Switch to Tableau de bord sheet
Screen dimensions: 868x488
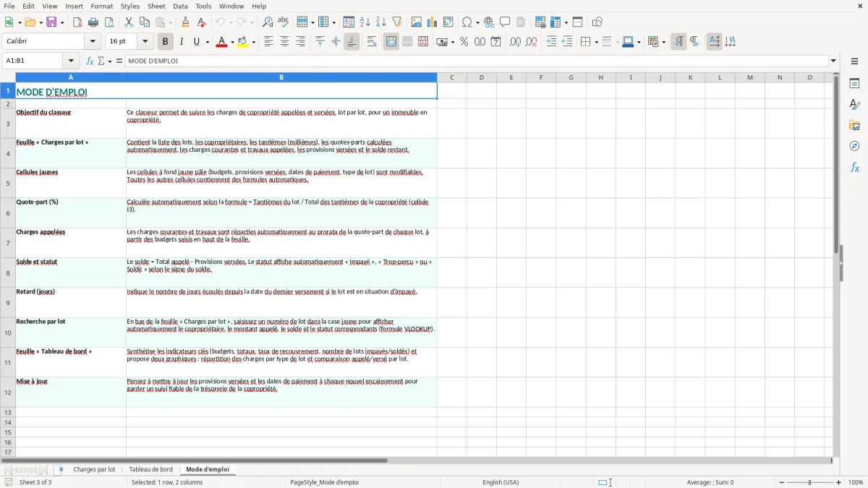coord(150,470)
